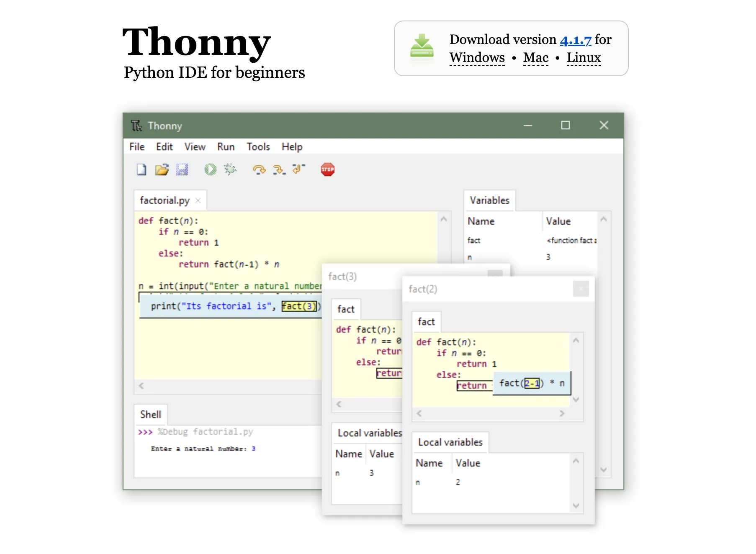Click the green download arrow icon

pos(422,47)
